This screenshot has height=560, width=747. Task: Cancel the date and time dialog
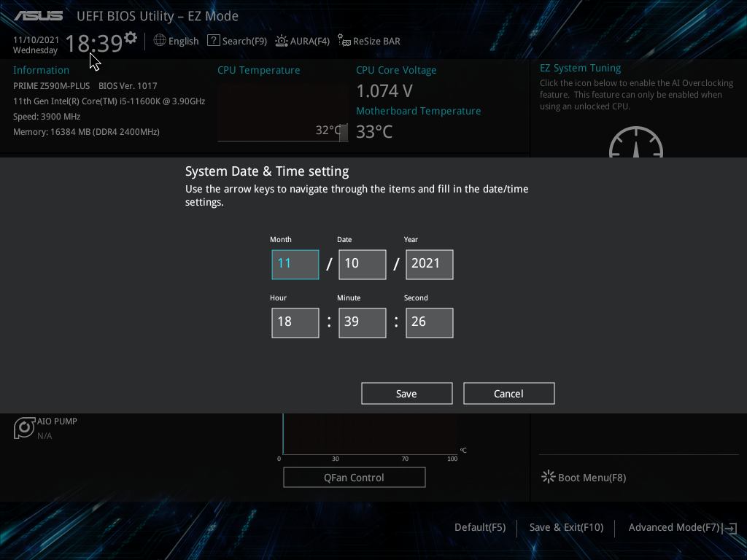pos(508,393)
